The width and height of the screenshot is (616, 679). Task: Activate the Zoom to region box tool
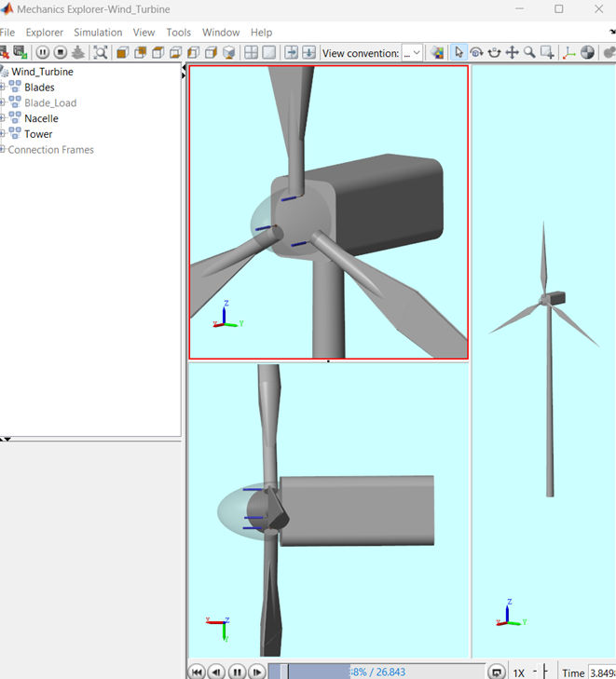547,53
